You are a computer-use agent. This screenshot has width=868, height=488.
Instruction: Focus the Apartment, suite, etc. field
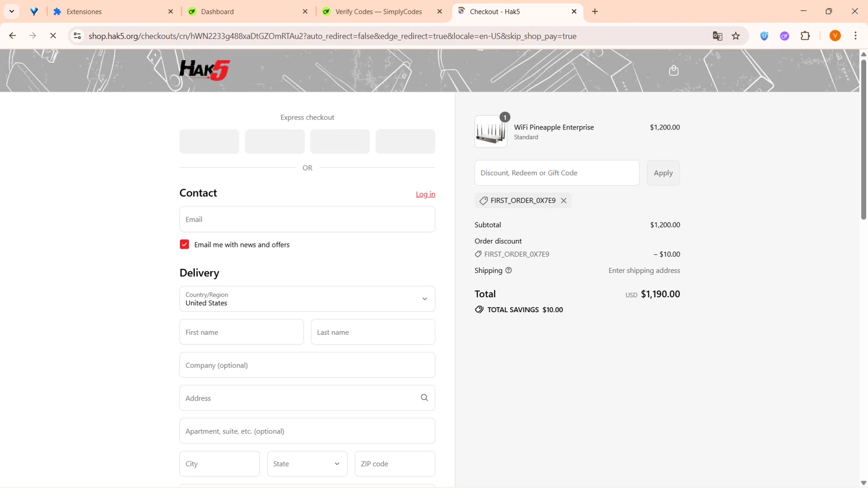(307, 431)
